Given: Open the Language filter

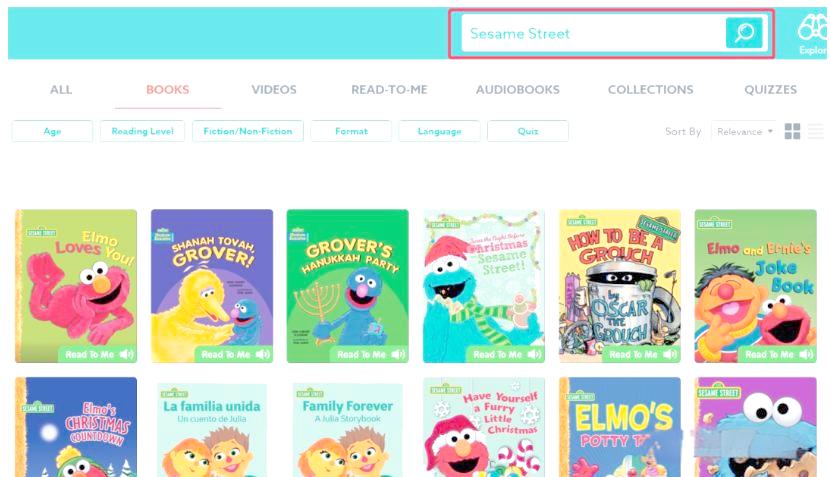Looking at the screenshot, I should (439, 131).
